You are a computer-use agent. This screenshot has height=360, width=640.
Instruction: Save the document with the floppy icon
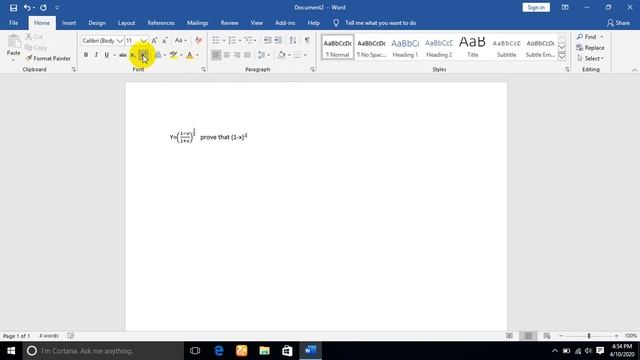coord(13,8)
